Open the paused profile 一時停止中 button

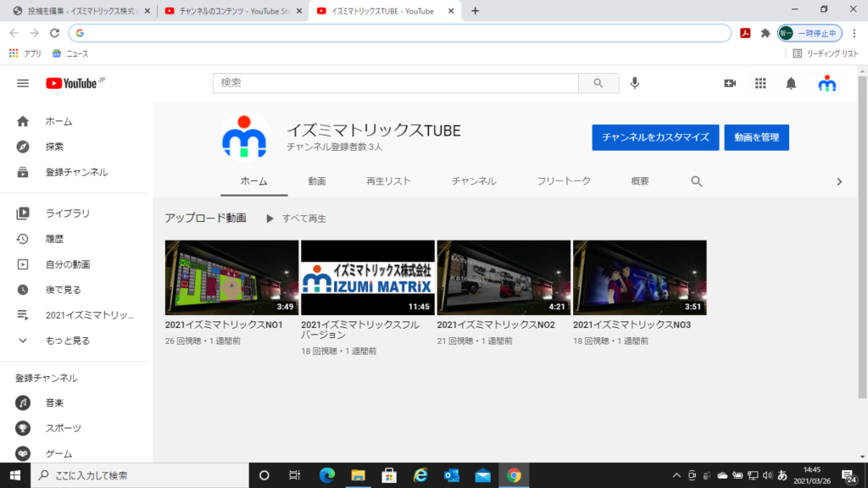pyautogui.click(x=810, y=33)
